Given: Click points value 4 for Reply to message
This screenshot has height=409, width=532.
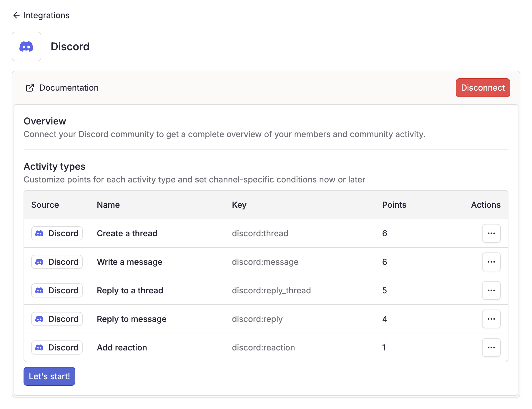Looking at the screenshot, I should tap(385, 319).
